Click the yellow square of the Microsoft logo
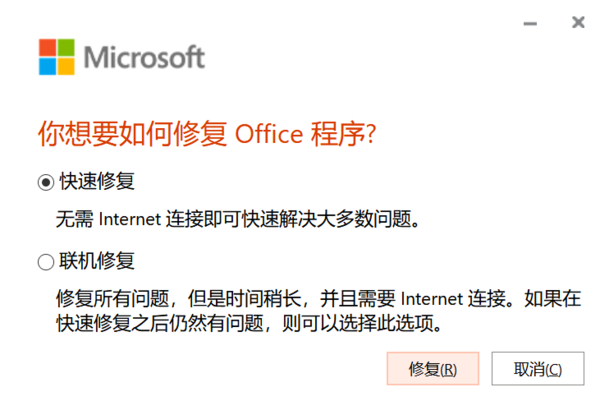Viewport: 600px width, 401px height. 63,64
